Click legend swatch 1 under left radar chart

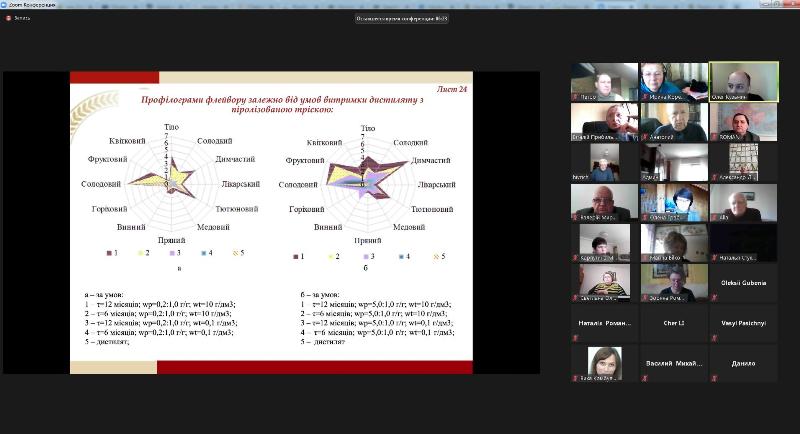[109, 253]
